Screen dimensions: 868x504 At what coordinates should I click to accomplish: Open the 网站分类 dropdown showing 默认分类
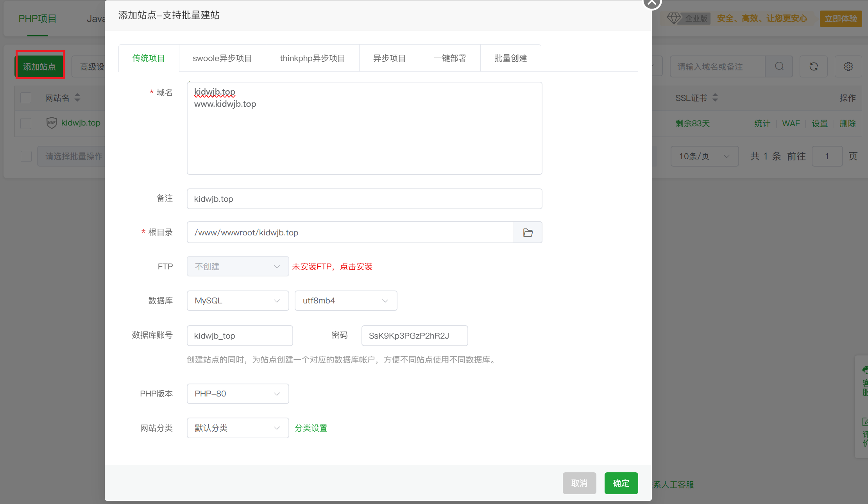click(238, 428)
